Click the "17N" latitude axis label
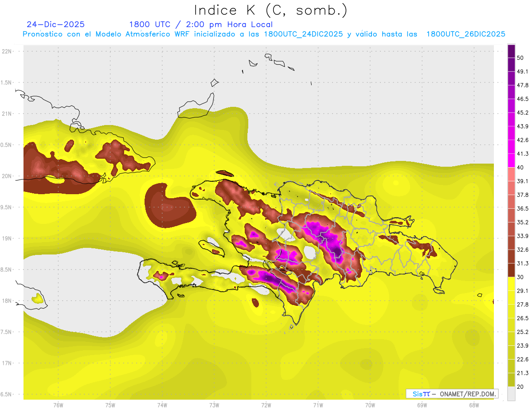Screen dimensions: 532x411 coord(7,363)
